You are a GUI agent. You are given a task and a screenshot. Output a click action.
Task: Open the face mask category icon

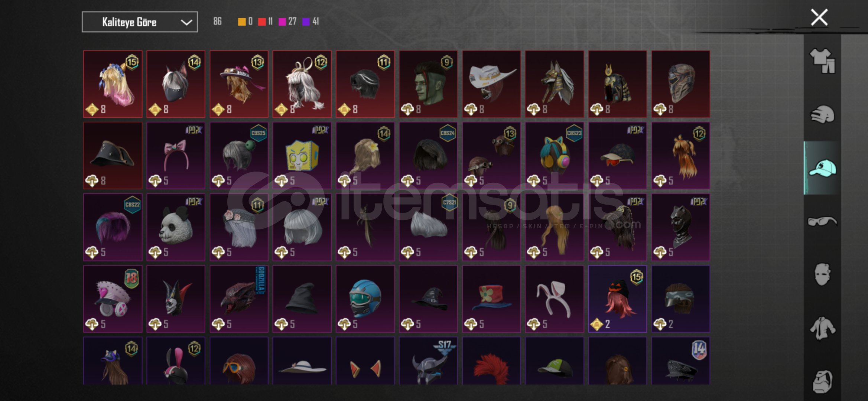[x=822, y=274]
